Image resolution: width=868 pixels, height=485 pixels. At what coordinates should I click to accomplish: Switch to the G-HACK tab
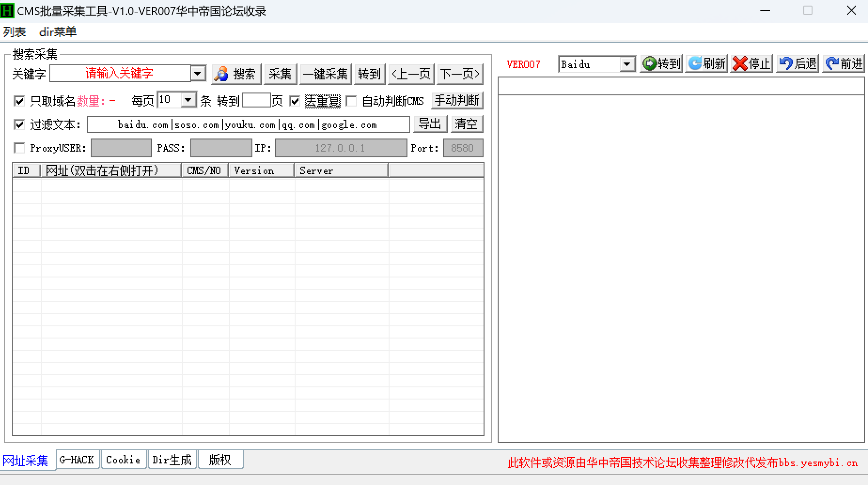coord(77,460)
